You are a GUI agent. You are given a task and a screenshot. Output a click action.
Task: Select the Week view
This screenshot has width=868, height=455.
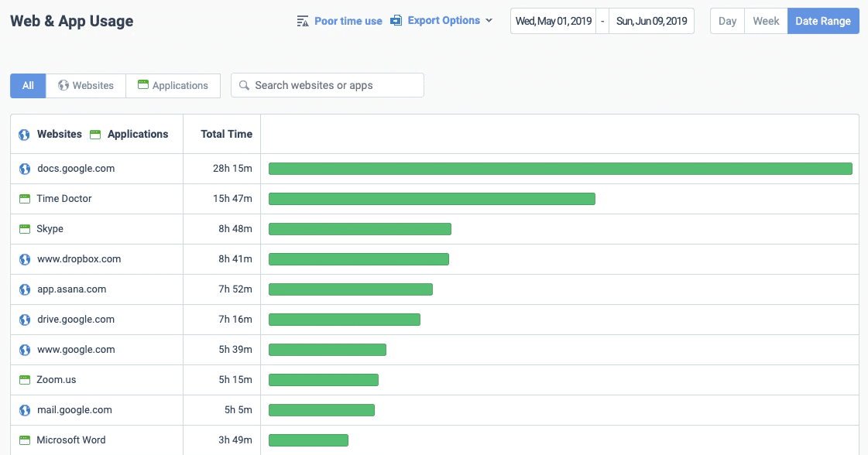pyautogui.click(x=765, y=21)
